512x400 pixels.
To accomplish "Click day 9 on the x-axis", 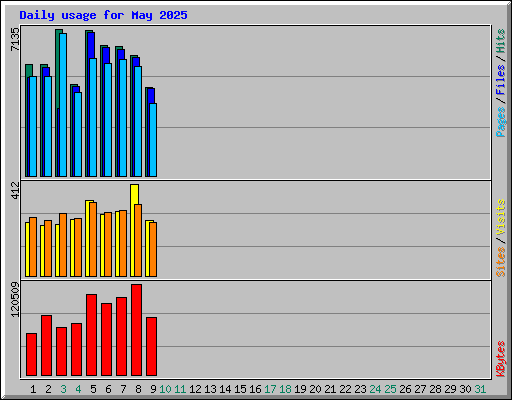I will (153, 389).
